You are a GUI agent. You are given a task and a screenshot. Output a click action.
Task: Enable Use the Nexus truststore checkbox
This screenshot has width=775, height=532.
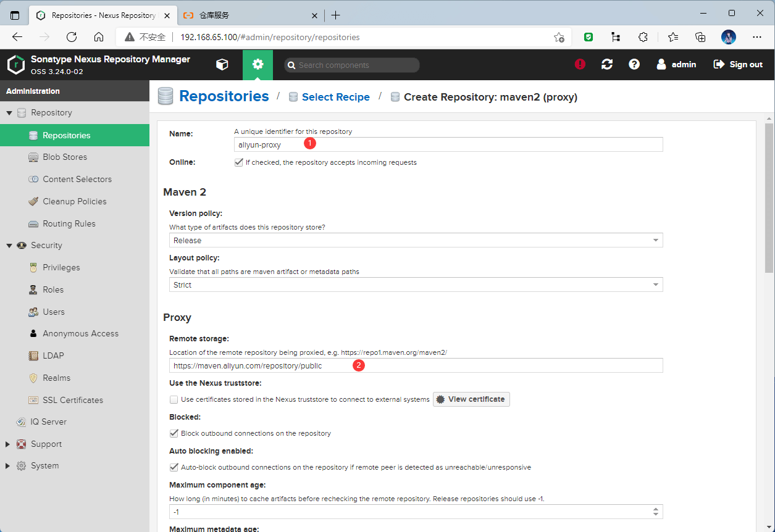click(x=174, y=399)
